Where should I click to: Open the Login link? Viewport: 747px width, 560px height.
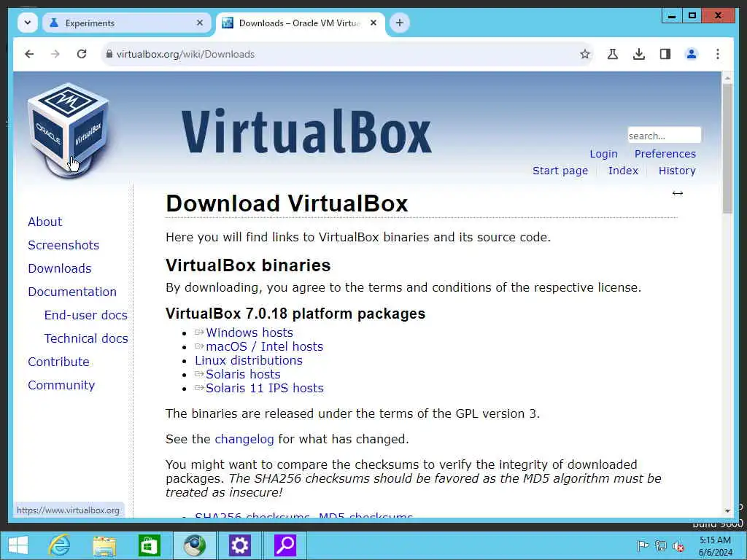coord(603,154)
